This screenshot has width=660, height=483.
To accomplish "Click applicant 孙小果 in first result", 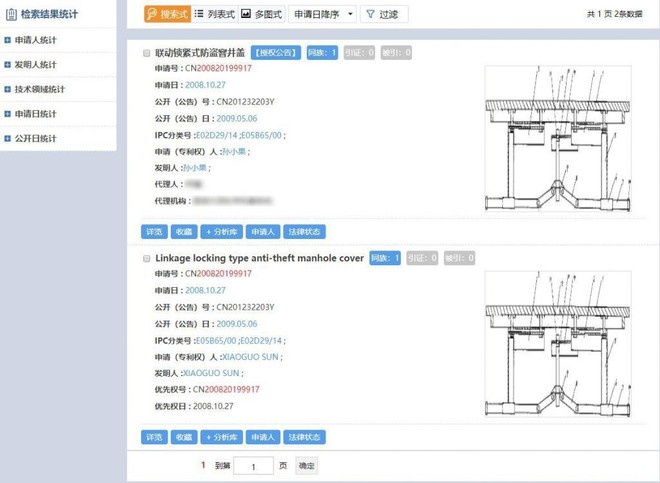I will [x=234, y=152].
